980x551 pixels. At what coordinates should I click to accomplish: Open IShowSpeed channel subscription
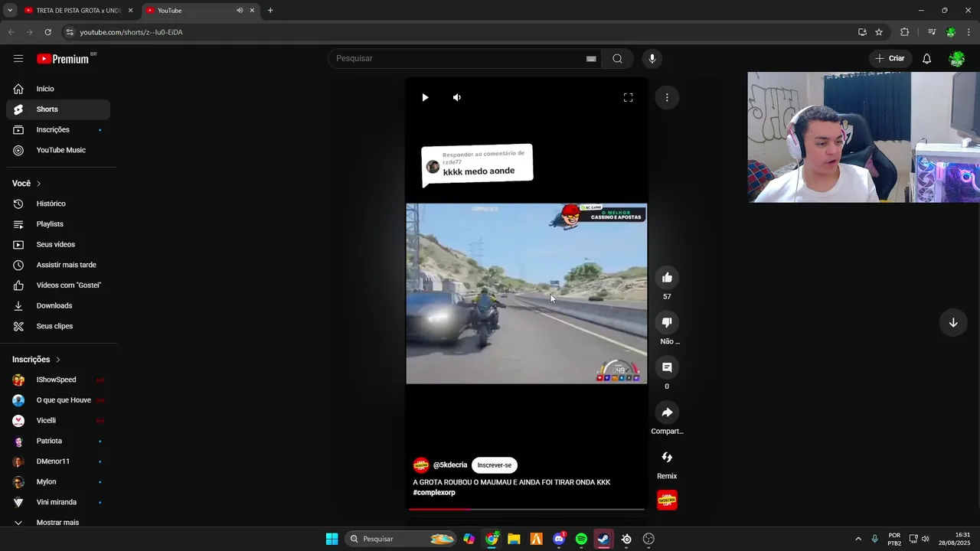[x=58, y=380]
